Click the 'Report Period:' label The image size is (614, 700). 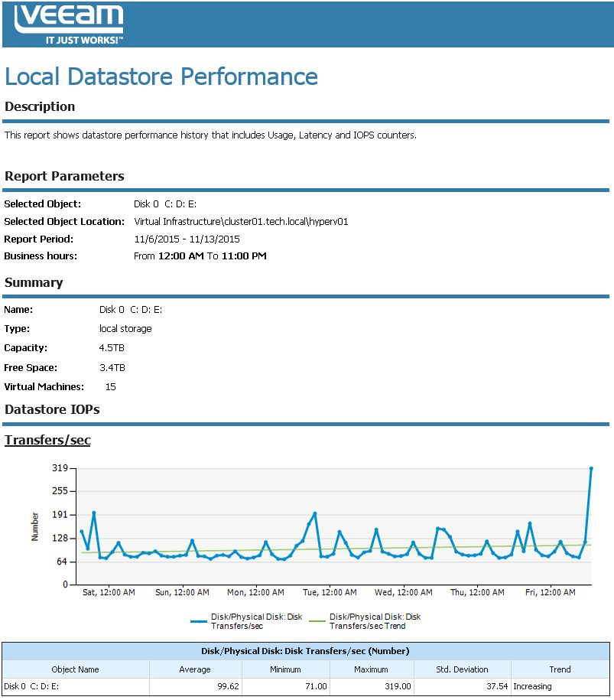pyautogui.click(x=39, y=239)
